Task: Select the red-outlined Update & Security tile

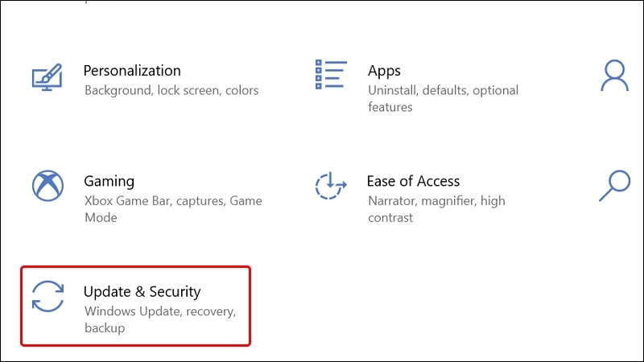Action: [135, 306]
